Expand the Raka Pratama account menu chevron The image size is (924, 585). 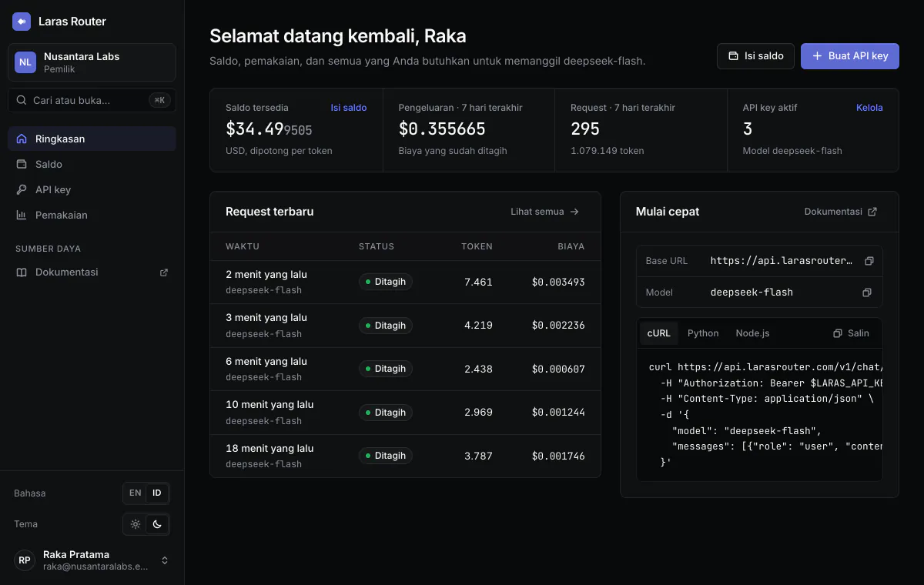[x=165, y=560]
